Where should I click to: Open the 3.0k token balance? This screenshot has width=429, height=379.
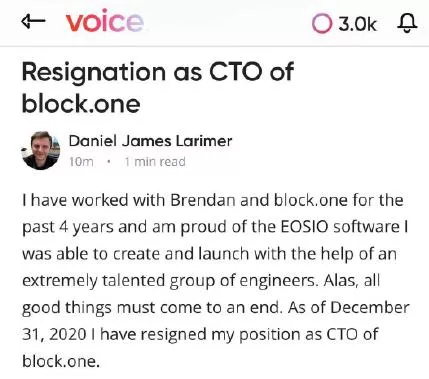(357, 24)
